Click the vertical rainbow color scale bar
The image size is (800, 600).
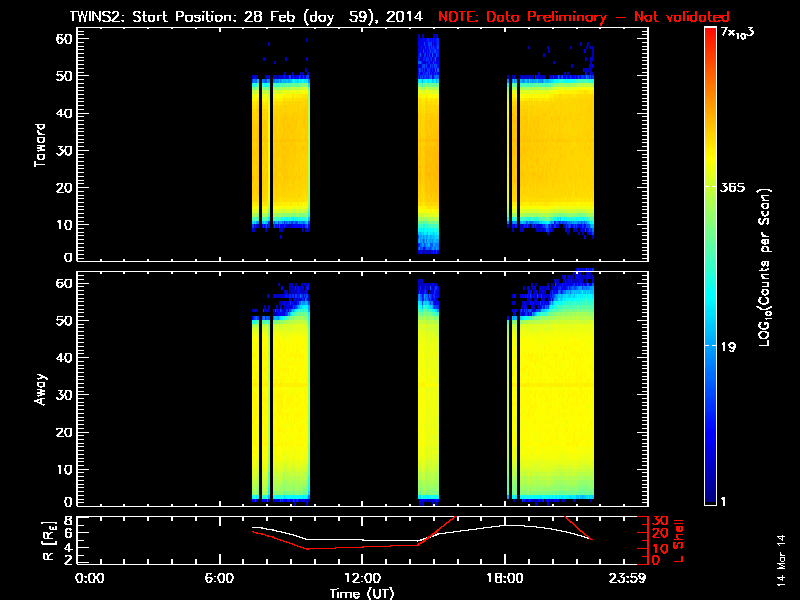click(710, 266)
